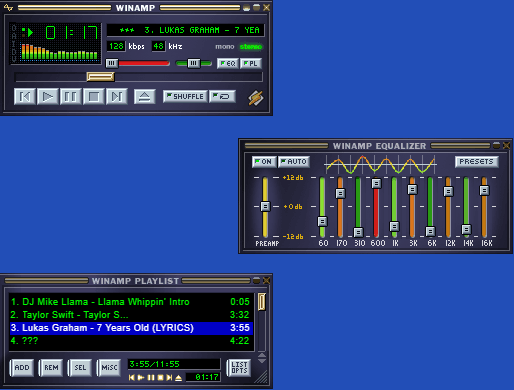Click the song position seek bar handle
This screenshot has height=390, width=514.
100,77
